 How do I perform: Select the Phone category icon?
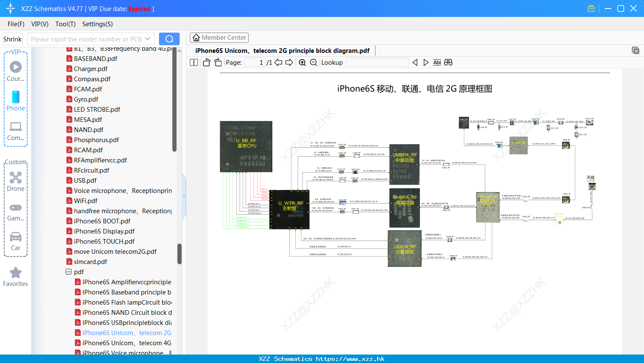16,97
